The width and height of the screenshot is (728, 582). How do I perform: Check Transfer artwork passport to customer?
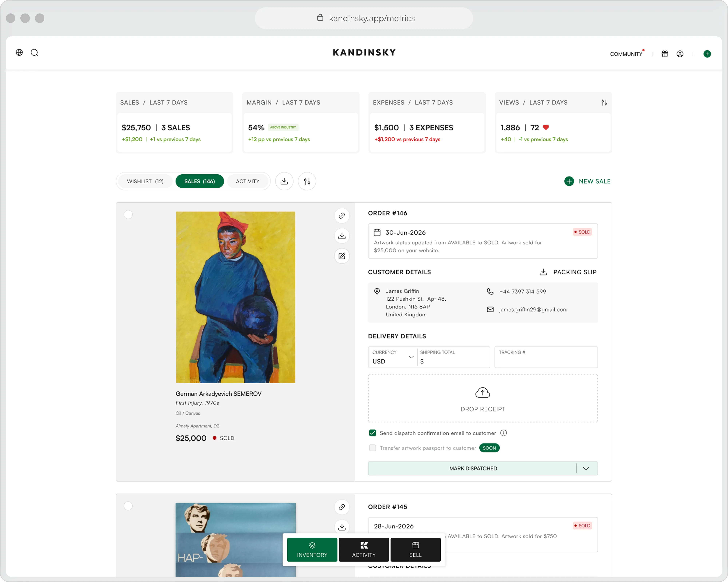point(372,448)
